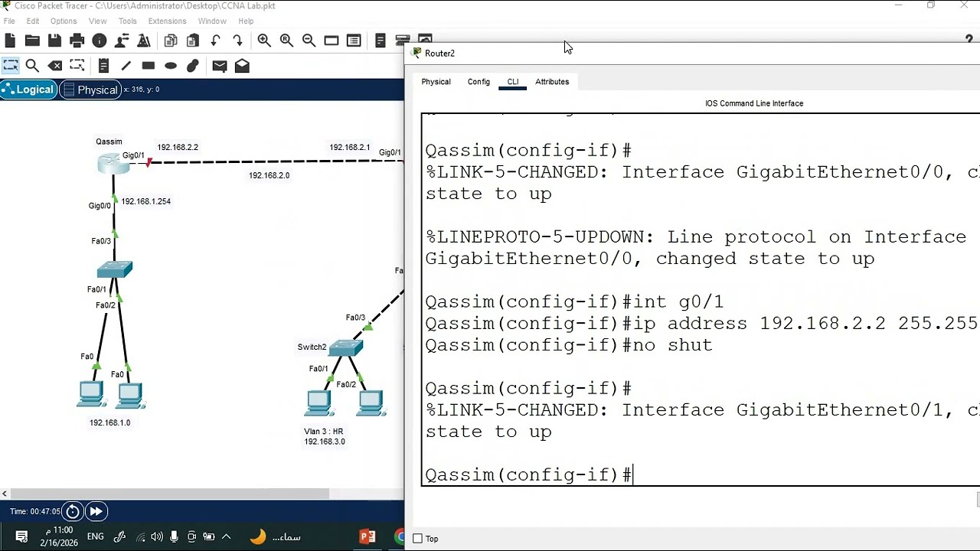Viewport: 980px width, 551px height.
Task: Select Switch2 in the topology
Action: click(345, 348)
